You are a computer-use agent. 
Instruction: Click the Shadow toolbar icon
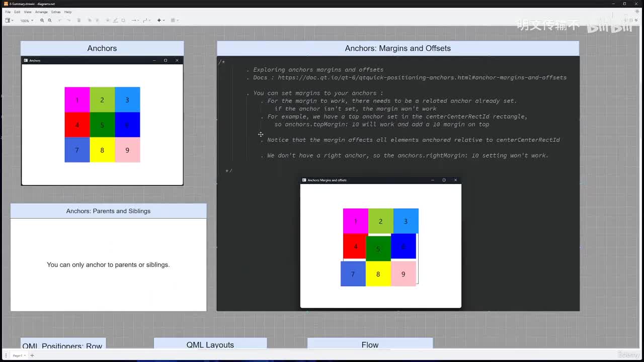pyautogui.click(x=123, y=21)
